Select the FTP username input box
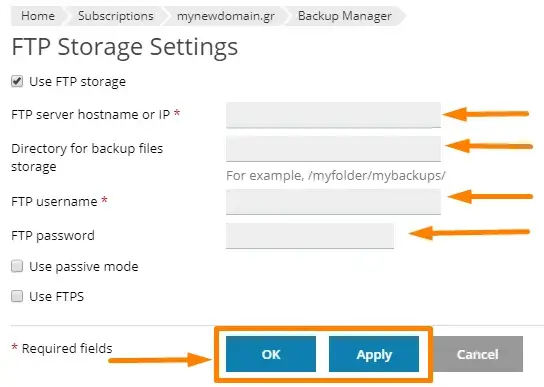Screen dimensions: 544x387 [333, 202]
